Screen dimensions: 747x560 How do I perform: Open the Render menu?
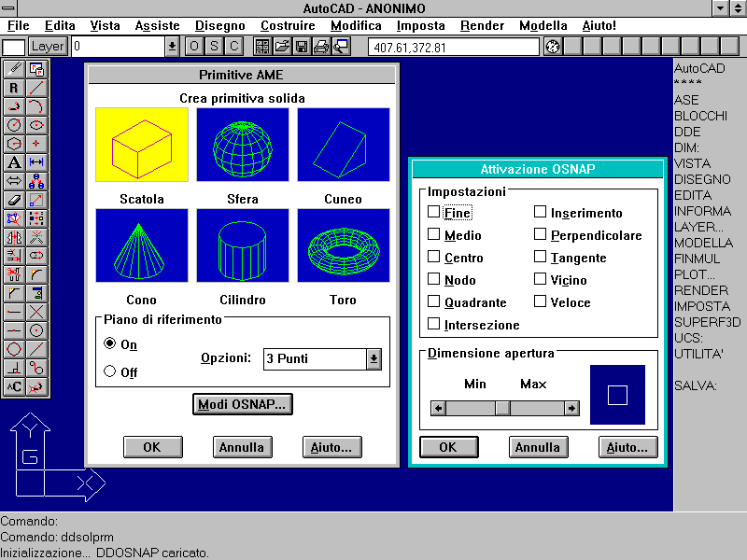point(482,26)
